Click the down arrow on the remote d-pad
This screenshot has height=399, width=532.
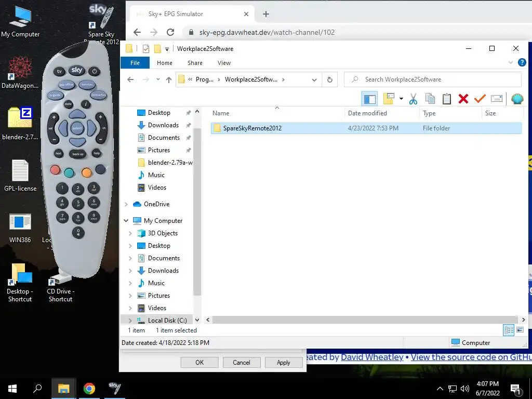pos(77,141)
